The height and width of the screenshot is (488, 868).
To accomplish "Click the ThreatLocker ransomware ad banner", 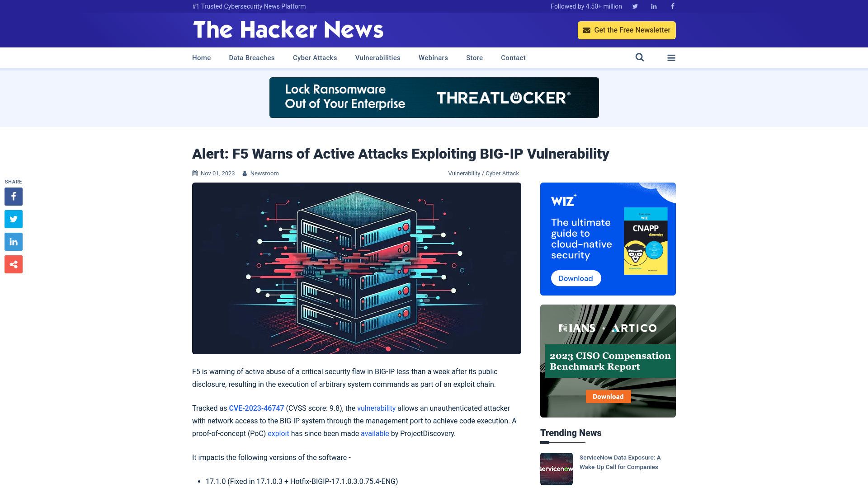I will click(x=434, y=98).
